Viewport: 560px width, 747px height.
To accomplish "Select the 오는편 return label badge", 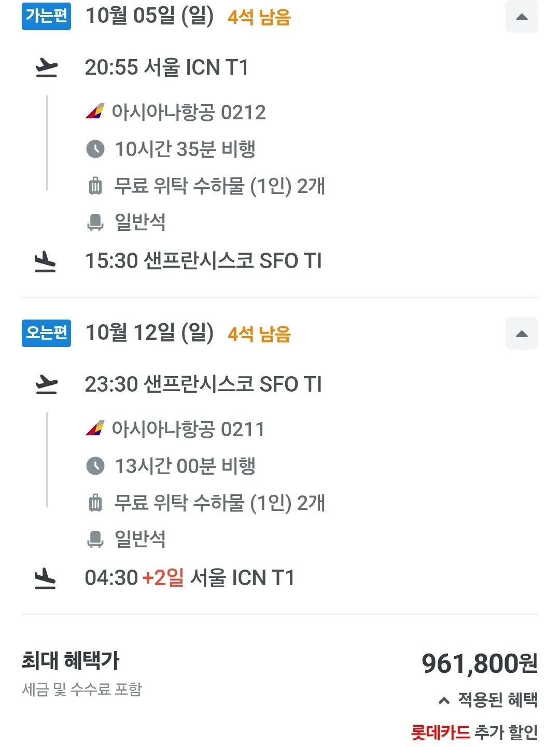I will 46,333.
